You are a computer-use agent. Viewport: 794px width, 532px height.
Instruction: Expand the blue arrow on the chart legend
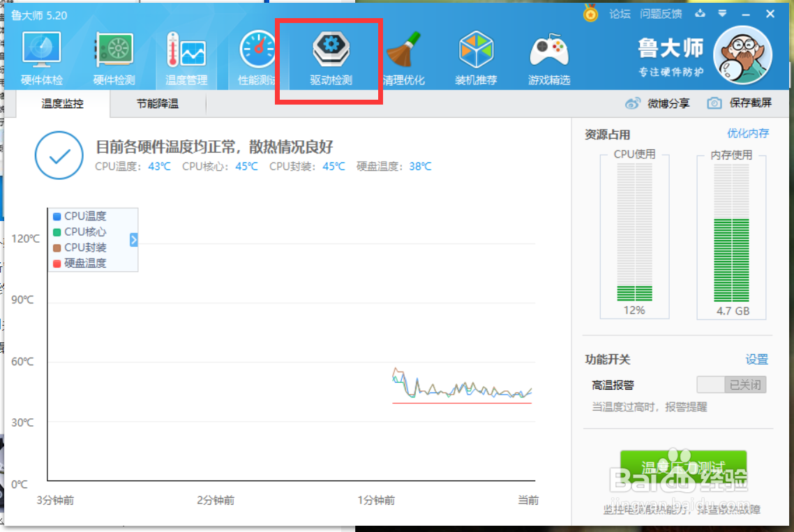pos(133,240)
